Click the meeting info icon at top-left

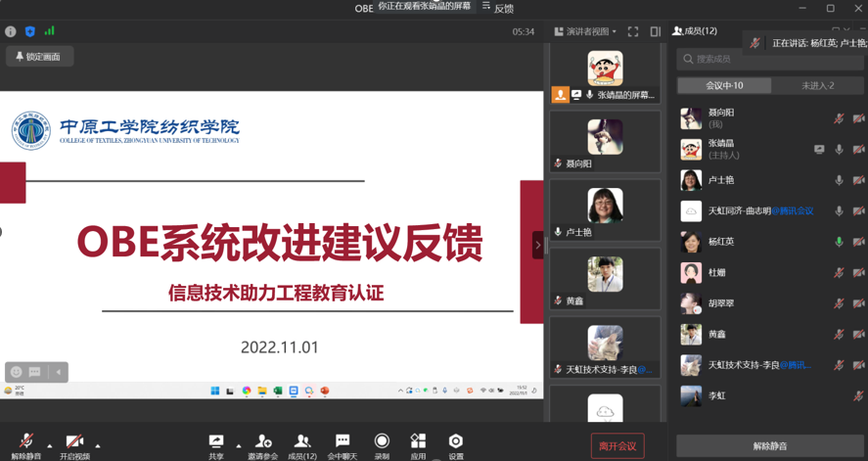pyautogui.click(x=11, y=31)
